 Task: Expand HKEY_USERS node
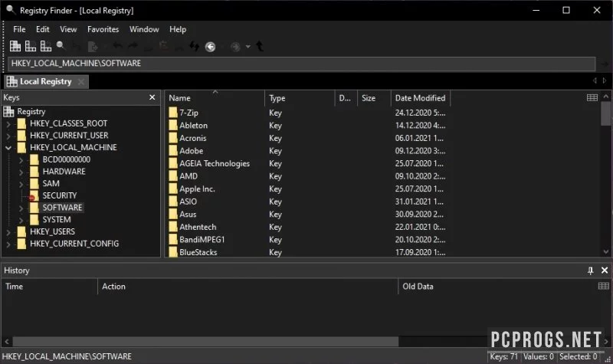(8, 232)
